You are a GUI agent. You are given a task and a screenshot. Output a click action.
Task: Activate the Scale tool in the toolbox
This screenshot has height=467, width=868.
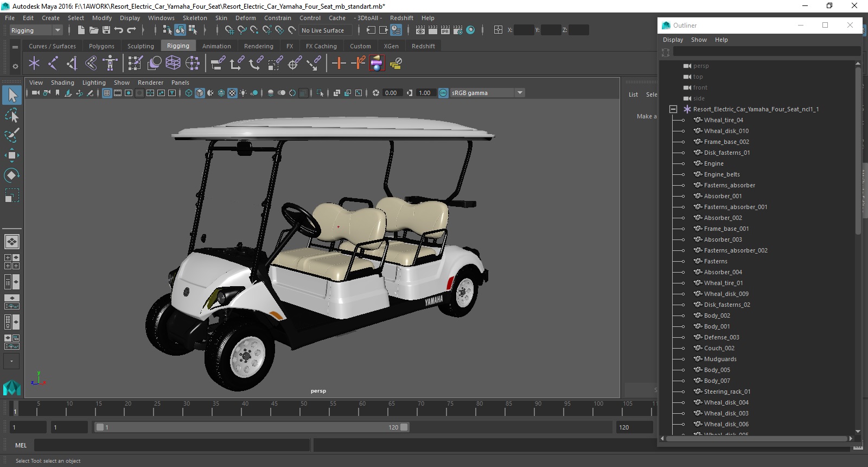pyautogui.click(x=12, y=195)
